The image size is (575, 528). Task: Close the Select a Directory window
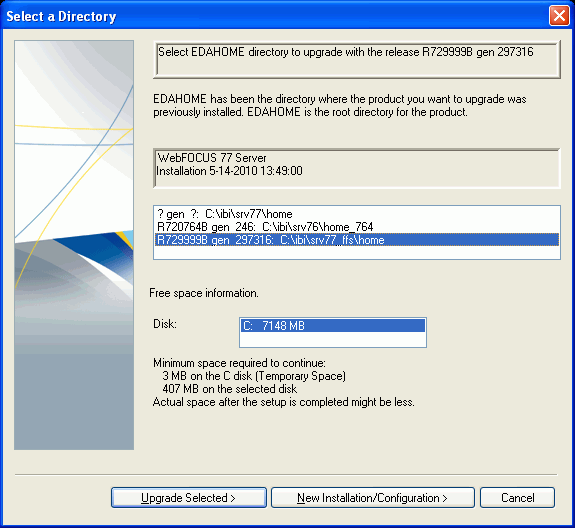(559, 16)
